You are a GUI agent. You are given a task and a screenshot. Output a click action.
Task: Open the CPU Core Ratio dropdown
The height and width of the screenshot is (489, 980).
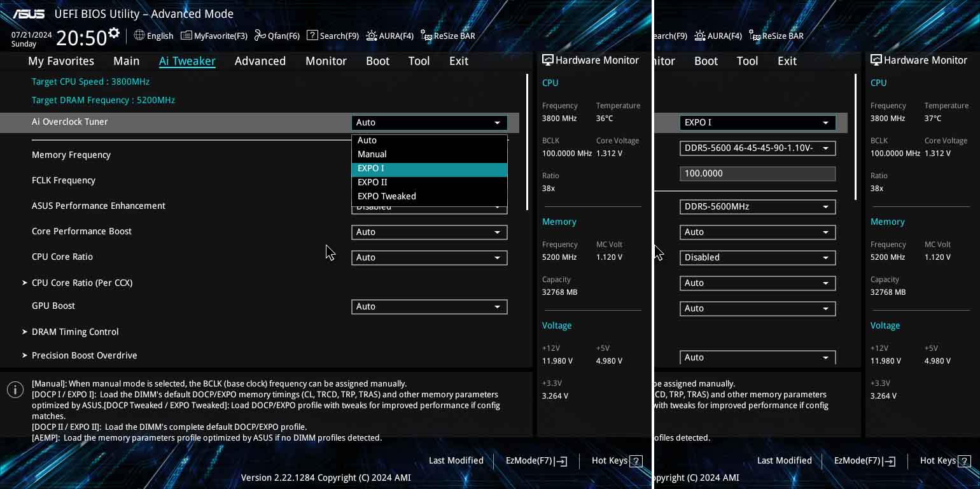430,257
